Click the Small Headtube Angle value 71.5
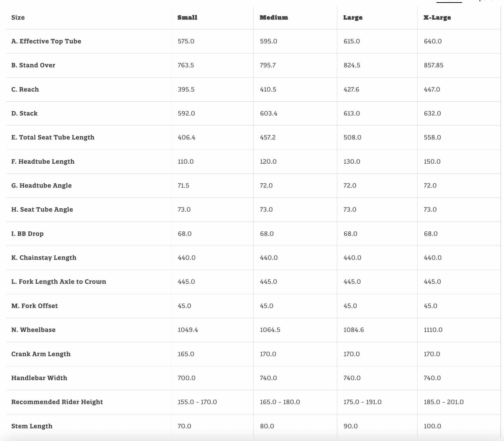This screenshot has height=441, width=504. (x=183, y=186)
